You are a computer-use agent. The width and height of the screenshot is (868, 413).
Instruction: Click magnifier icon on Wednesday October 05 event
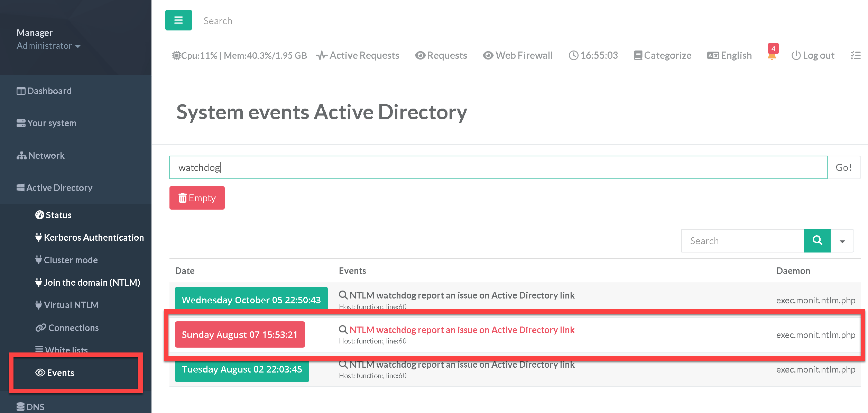coord(343,295)
